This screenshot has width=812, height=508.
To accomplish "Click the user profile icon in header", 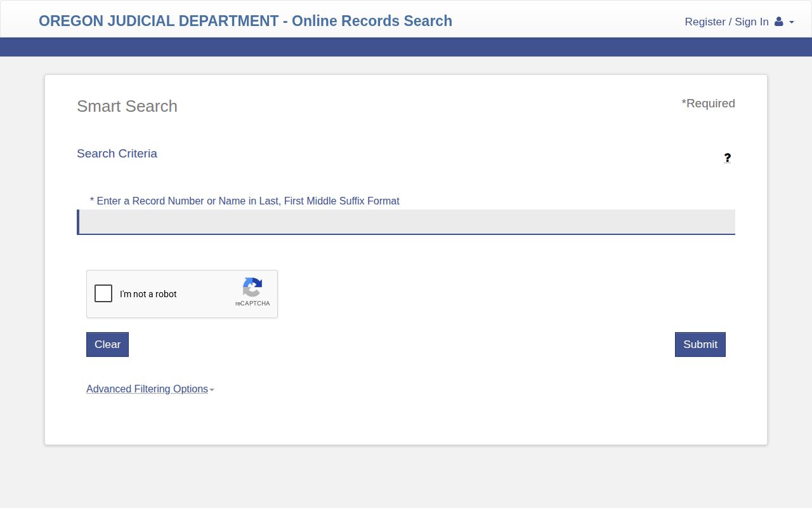I will pos(779,22).
